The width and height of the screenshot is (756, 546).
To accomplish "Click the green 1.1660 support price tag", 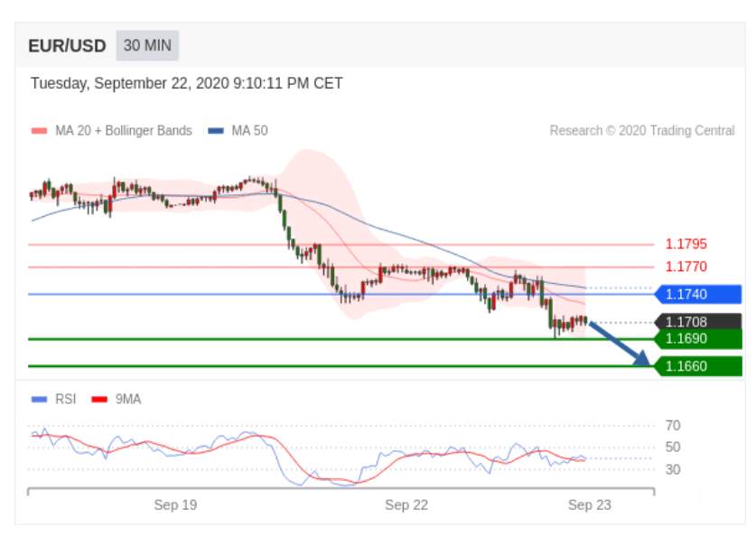I will (697, 366).
